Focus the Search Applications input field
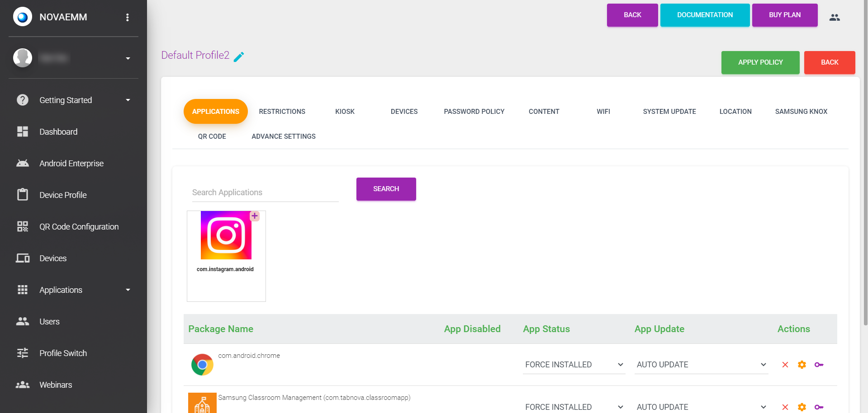This screenshot has width=868, height=413. tap(265, 192)
